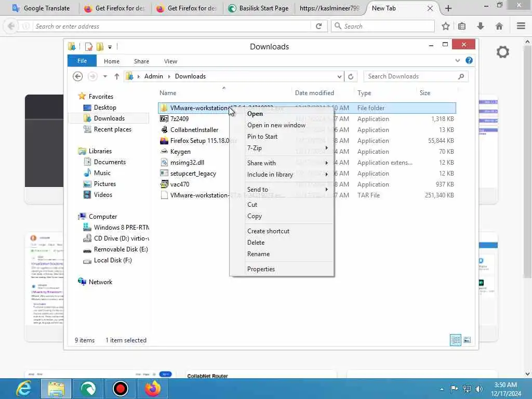Select the vac470 application
532x399 pixels.
179,184
